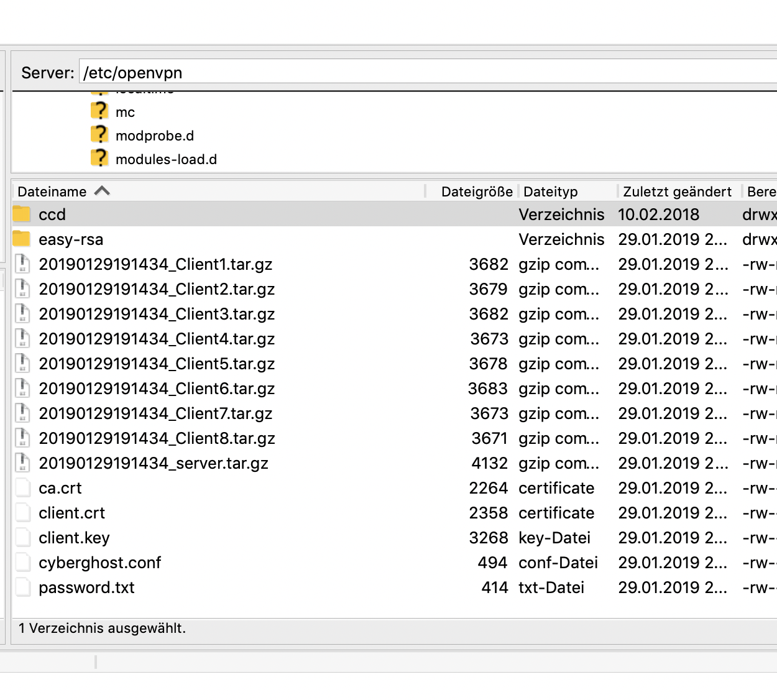
Task: Click the password.txt file icon
Action: (x=22, y=587)
